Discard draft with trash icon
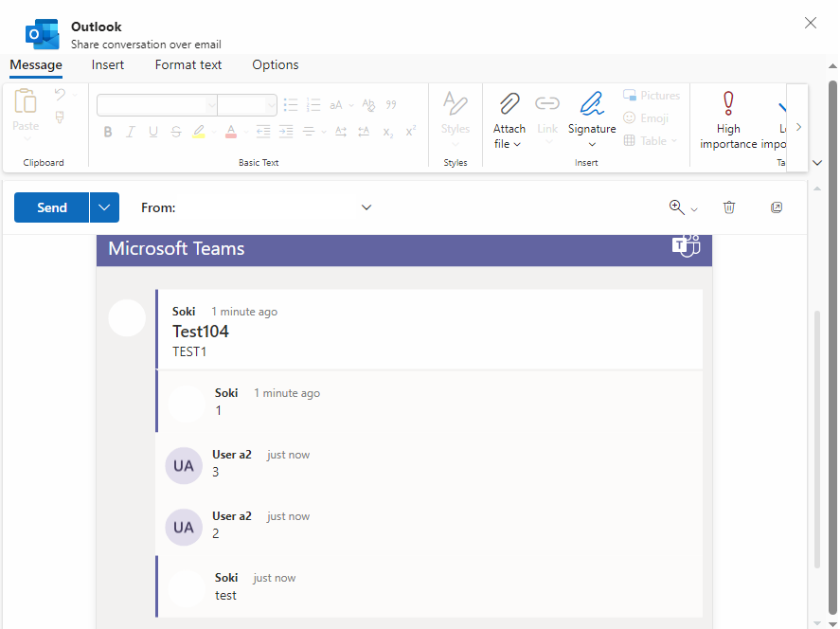Image resolution: width=840 pixels, height=629 pixels. click(x=729, y=207)
